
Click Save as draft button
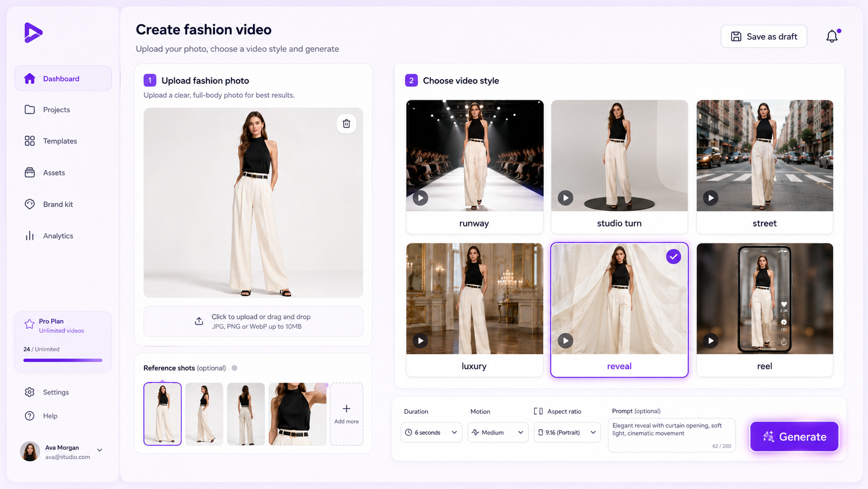coord(764,36)
